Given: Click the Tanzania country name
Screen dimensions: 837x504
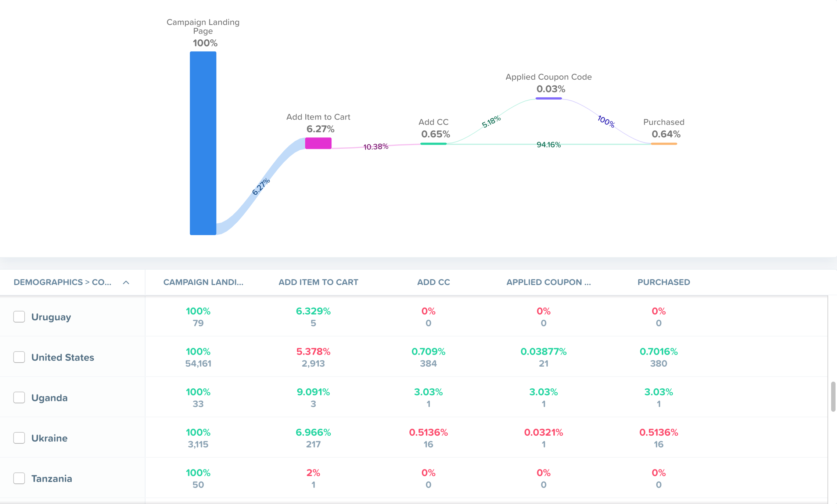Looking at the screenshot, I should (52, 479).
